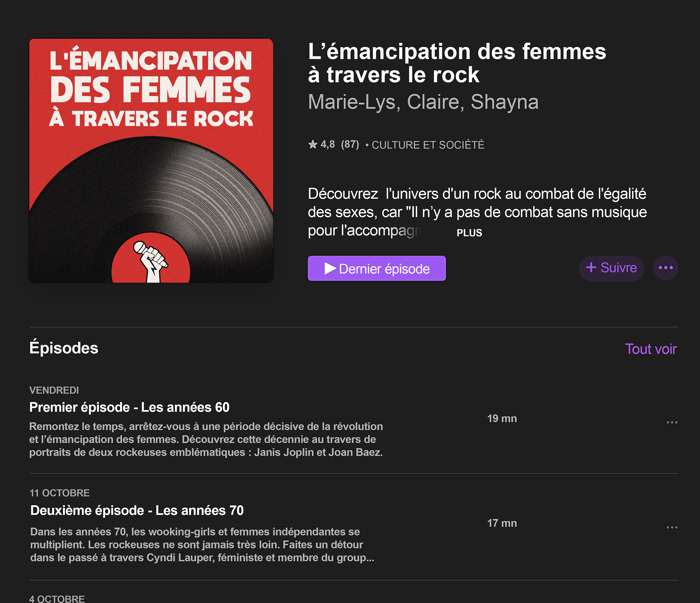Viewport: 700px width, 603px height.
Task: Open the podcast cover artwork
Action: click(151, 161)
